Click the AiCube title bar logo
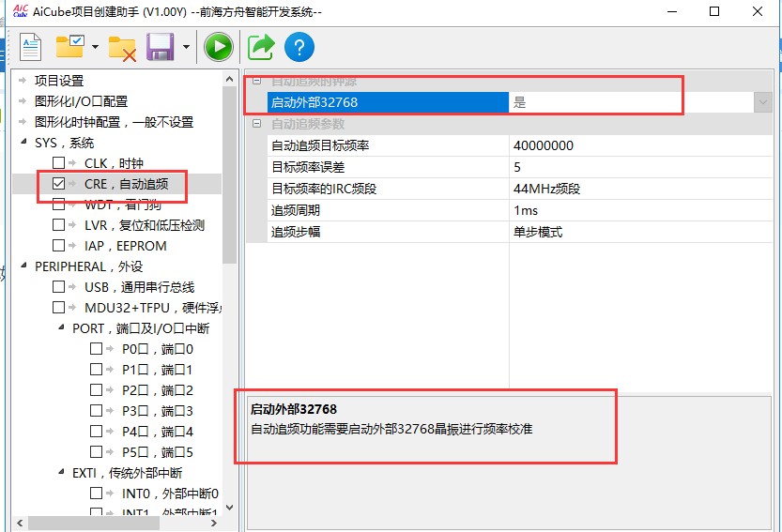782x532 pixels. 20,11
